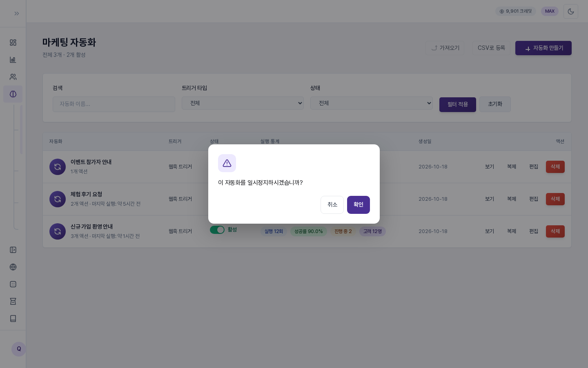Open the archive-box sidebar icon
Image resolution: width=588 pixels, height=368 pixels.
[13, 301]
